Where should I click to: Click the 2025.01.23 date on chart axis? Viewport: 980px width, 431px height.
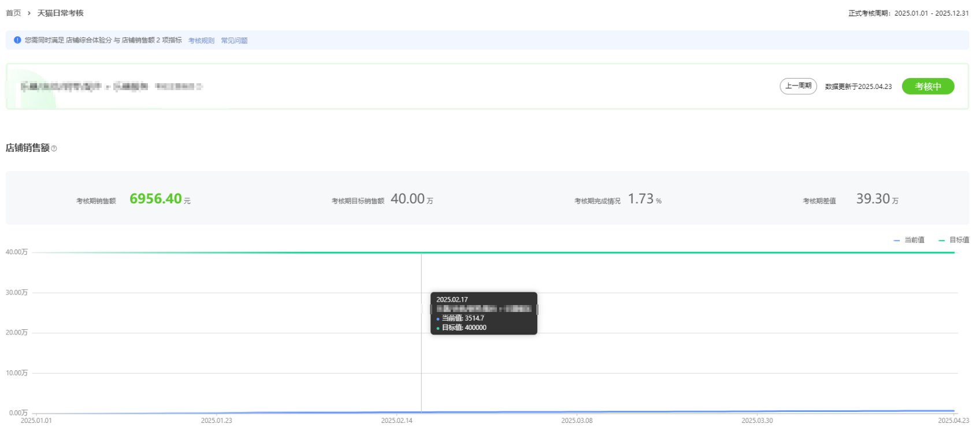pyautogui.click(x=216, y=421)
